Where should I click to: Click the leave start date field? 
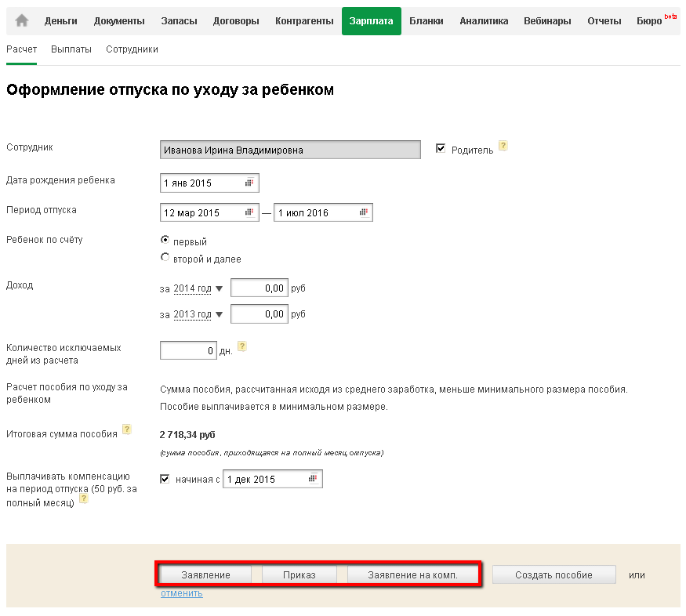click(209, 212)
